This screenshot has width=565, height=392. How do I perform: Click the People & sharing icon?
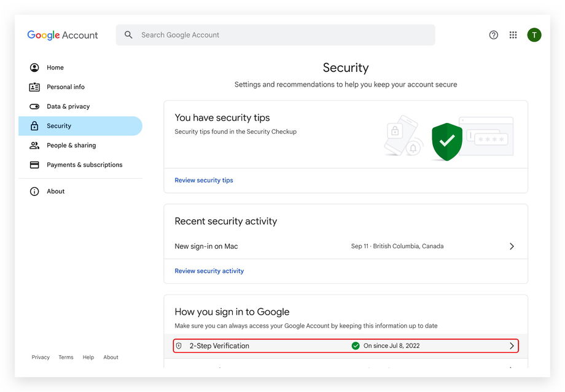click(34, 146)
